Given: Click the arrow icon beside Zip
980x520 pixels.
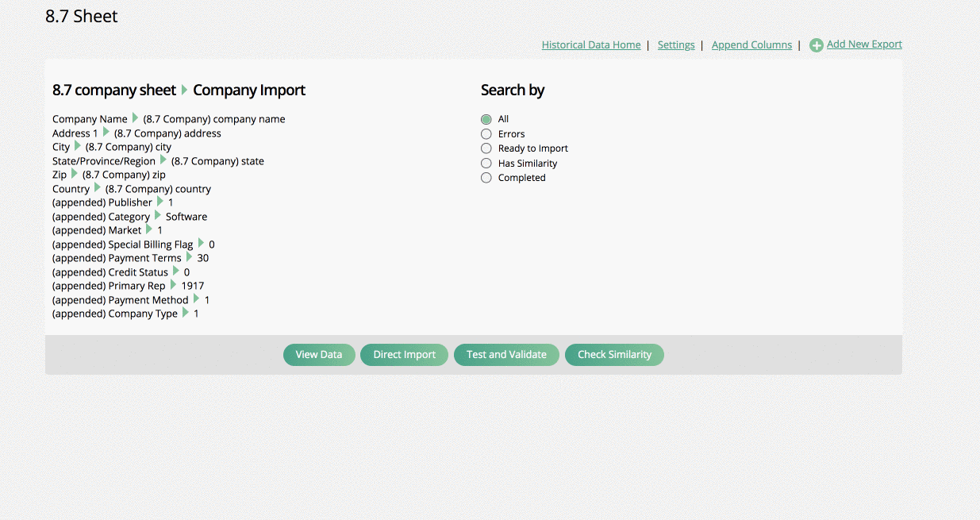Looking at the screenshot, I should [x=75, y=174].
